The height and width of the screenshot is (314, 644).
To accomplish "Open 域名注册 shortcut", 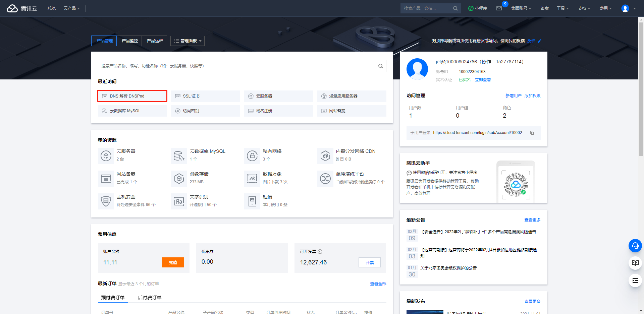I will click(x=279, y=111).
